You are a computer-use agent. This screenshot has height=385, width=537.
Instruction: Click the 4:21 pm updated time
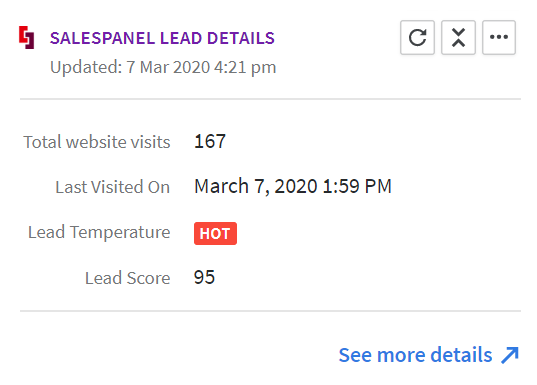click(245, 67)
